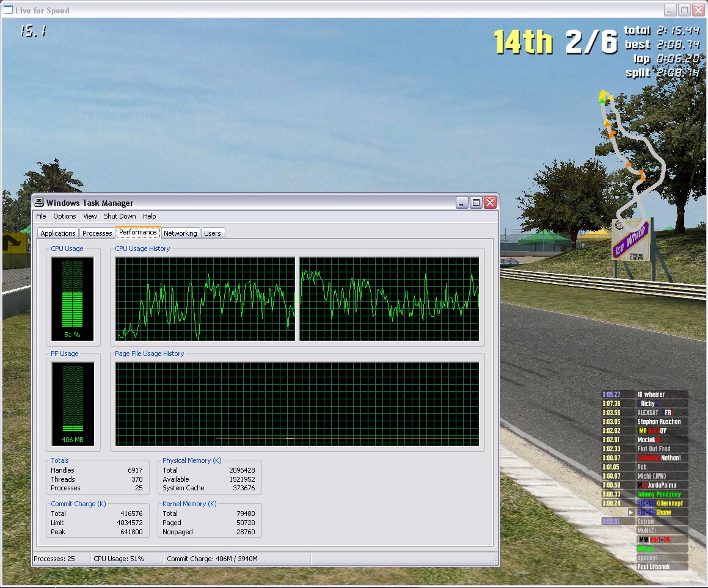Click the 'total' race time readout

coord(662,31)
